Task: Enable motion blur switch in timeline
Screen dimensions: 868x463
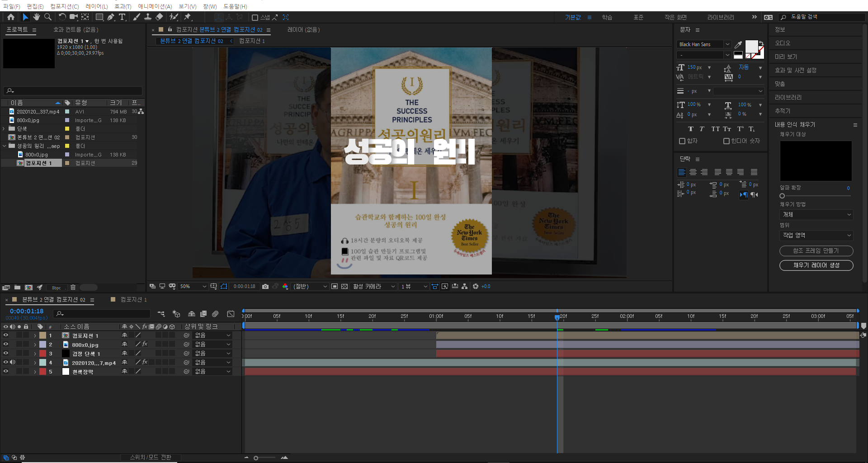Action: (x=216, y=314)
